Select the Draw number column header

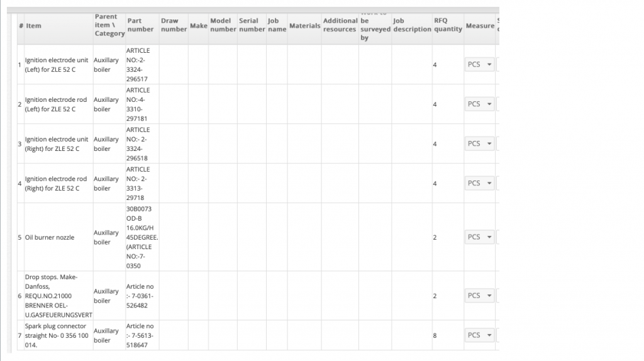174,25
